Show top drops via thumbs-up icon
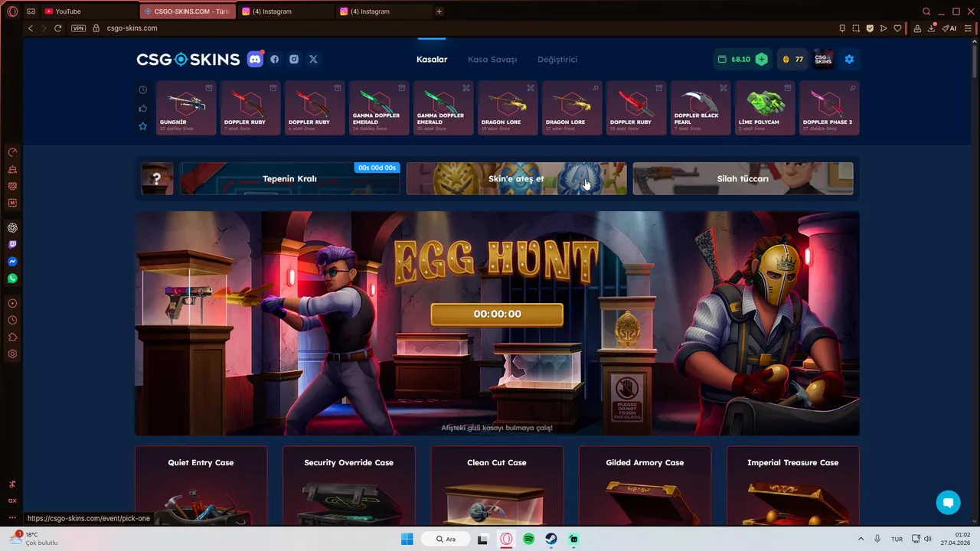This screenshot has width=980, height=551. pyautogui.click(x=142, y=108)
